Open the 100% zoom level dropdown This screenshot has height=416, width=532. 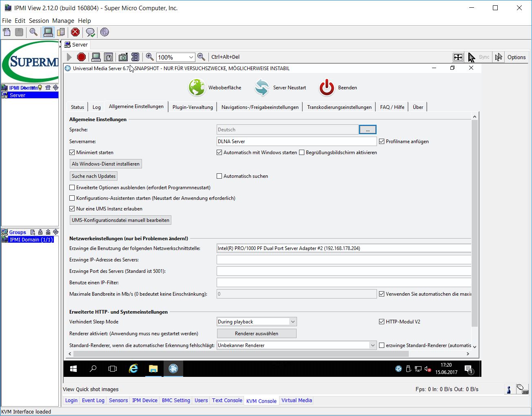[191, 57]
